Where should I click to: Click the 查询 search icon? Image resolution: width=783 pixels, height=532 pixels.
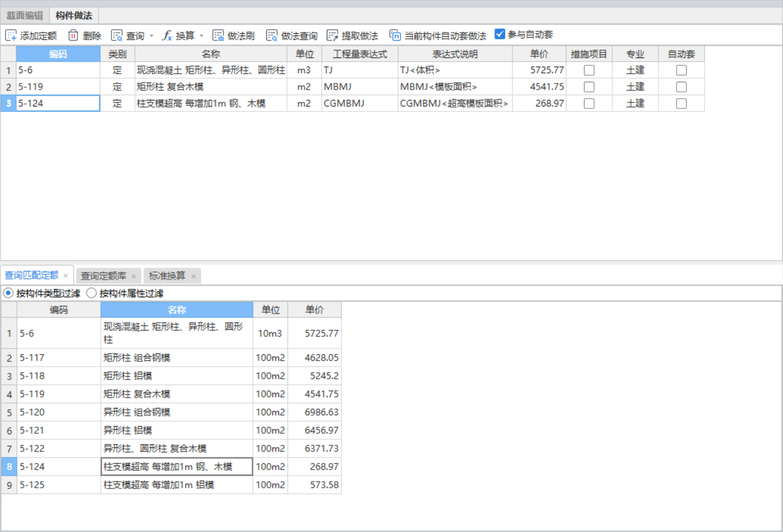coord(117,36)
